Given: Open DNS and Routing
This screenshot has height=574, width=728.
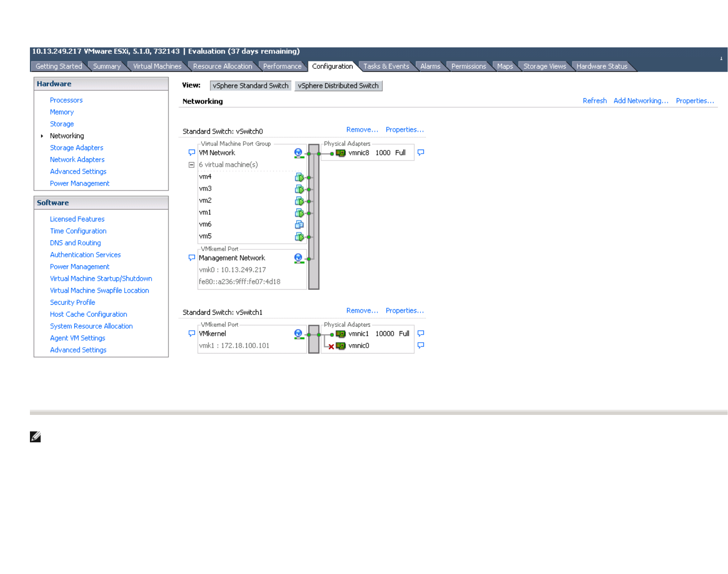Looking at the screenshot, I should (x=75, y=243).
